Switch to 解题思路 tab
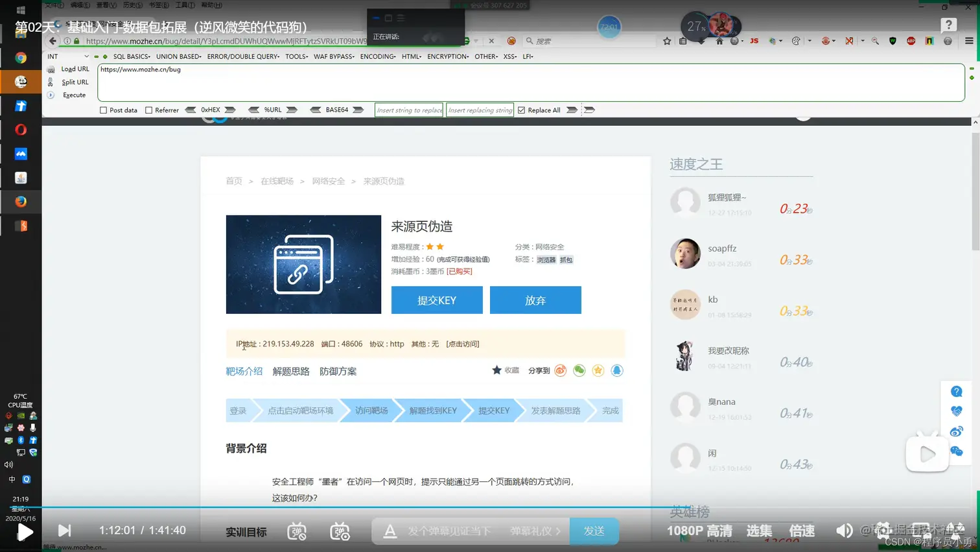980x552 pixels. (291, 371)
